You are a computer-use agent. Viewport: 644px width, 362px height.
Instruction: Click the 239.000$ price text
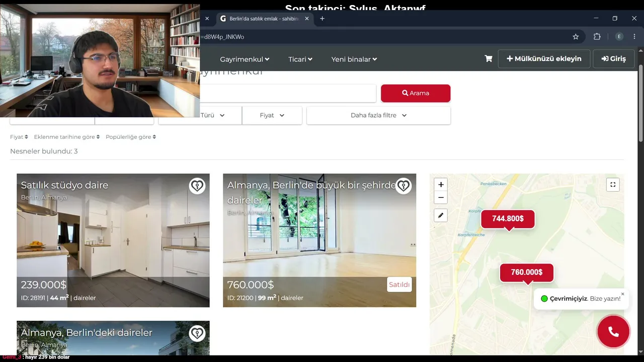coord(44,285)
